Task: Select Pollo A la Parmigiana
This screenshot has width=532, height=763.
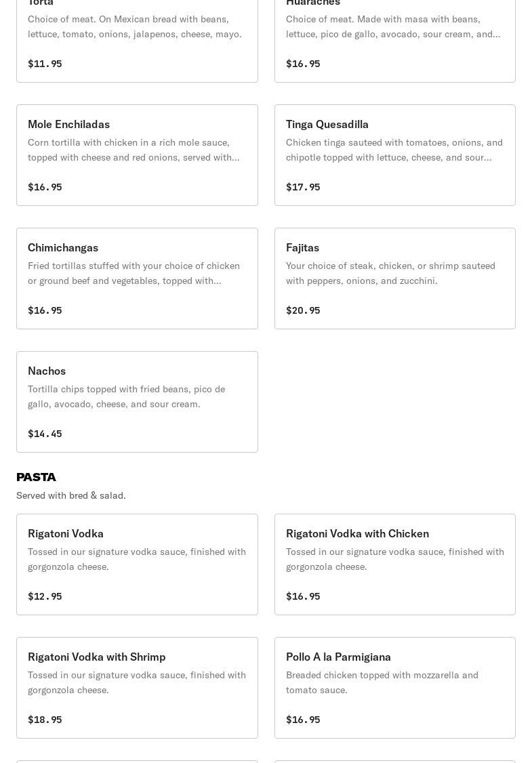Action: pyautogui.click(x=338, y=657)
